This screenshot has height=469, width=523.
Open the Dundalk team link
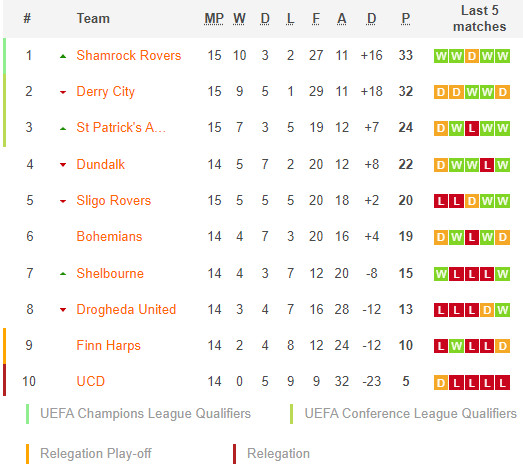pyautogui.click(x=100, y=164)
